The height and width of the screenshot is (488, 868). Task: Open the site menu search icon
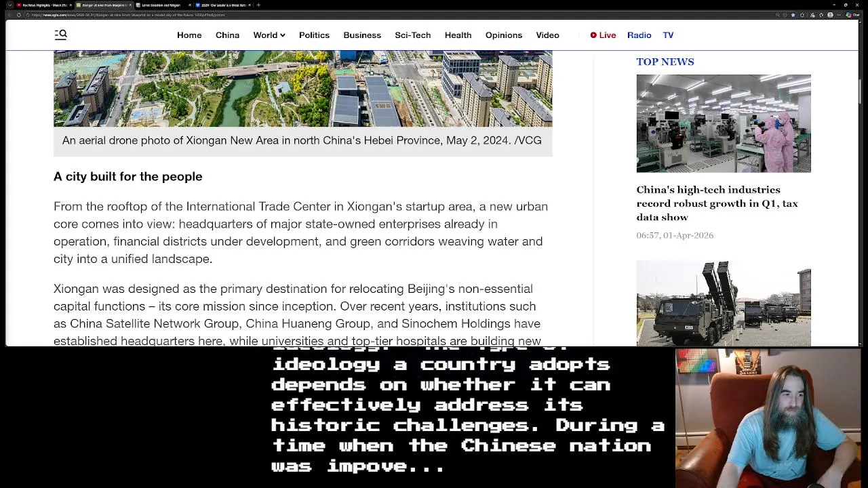coord(60,34)
